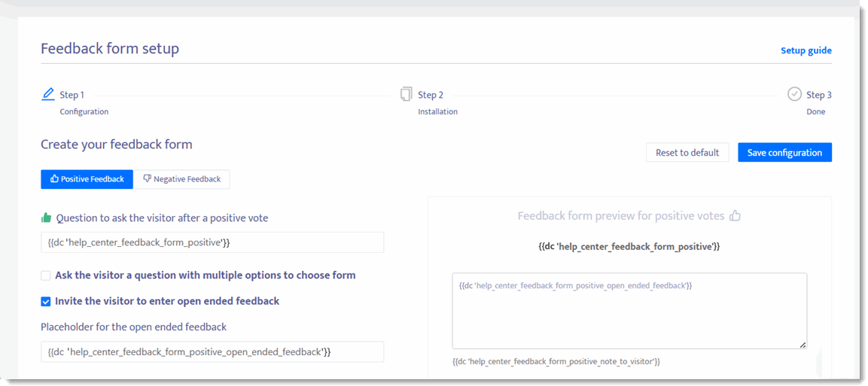Open the Setup guide link
The image size is (868, 386).
806,50
